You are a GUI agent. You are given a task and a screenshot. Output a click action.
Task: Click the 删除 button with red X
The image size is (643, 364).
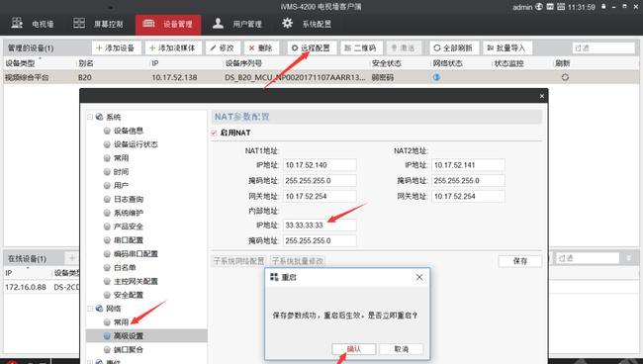[x=261, y=47]
